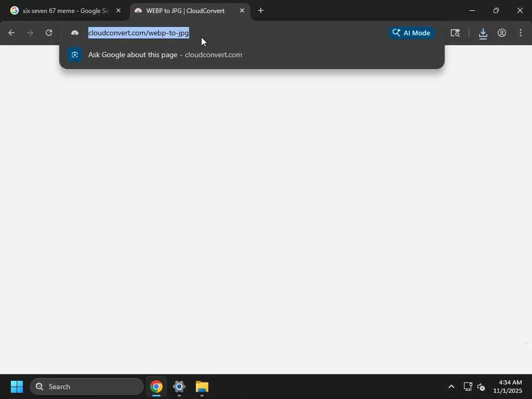Screen dimensions: 532x399
Task: Click the forward navigation arrow
Action: (x=30, y=33)
